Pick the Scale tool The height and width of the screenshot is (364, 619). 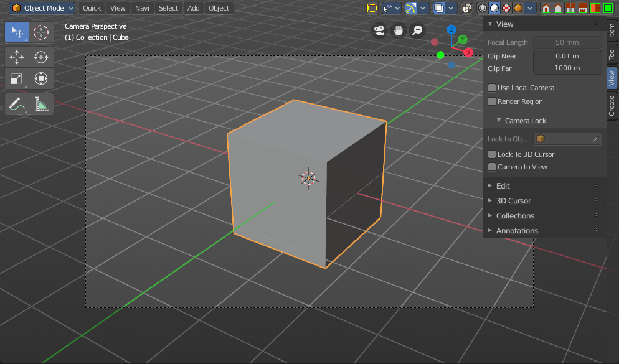point(17,78)
